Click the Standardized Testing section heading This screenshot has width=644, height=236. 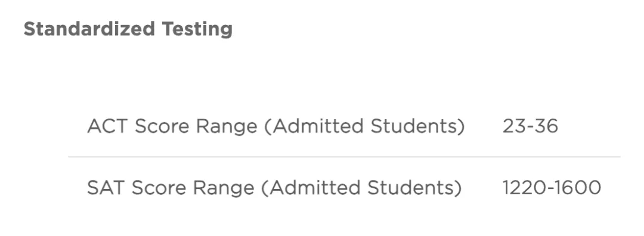[128, 29]
